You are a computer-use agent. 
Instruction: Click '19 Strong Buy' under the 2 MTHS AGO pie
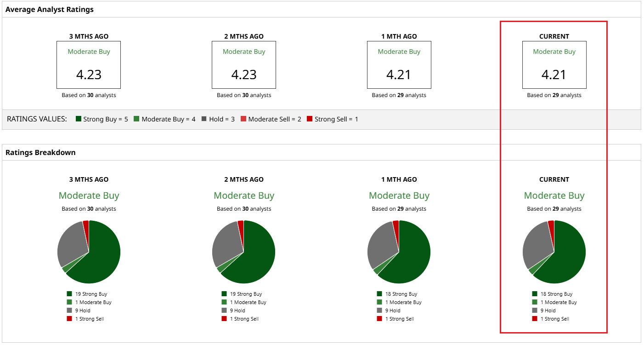click(x=246, y=294)
